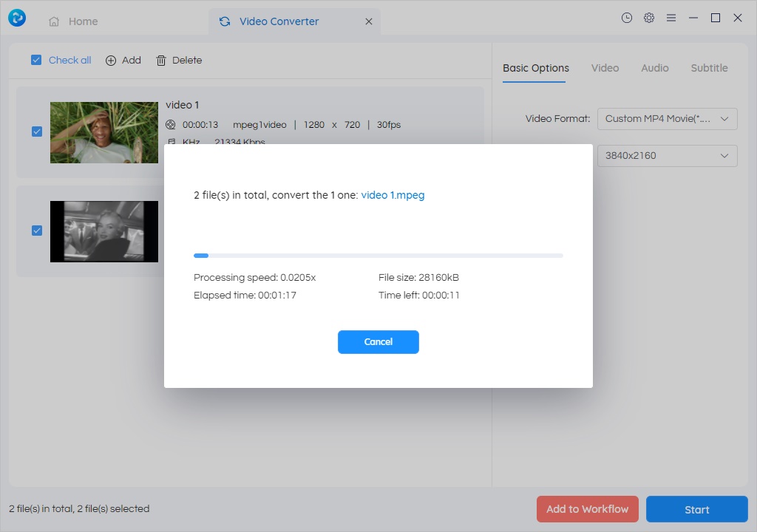Viewport: 757px width, 532px height.
Task: Click Add to Workflow button
Action: pos(588,509)
